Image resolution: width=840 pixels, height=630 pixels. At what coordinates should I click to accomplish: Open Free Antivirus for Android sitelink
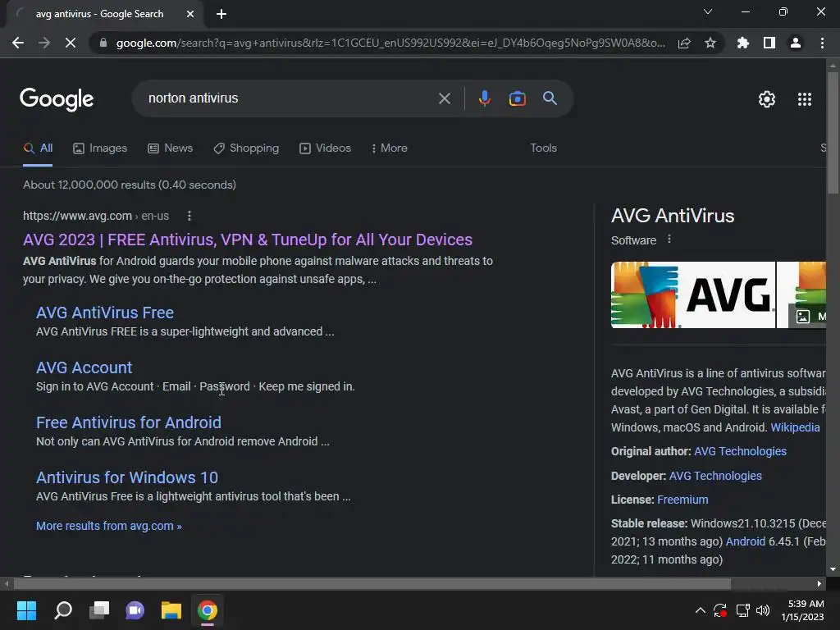(x=129, y=422)
